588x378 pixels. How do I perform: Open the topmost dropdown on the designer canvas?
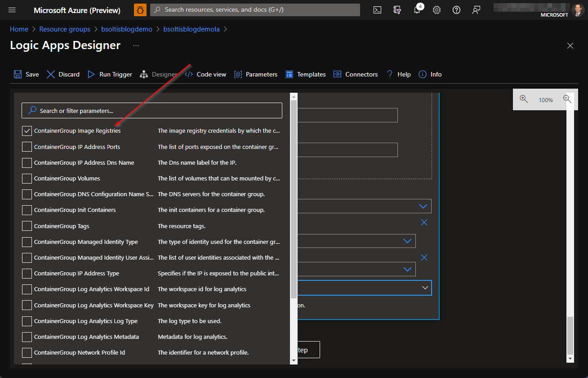click(x=423, y=206)
